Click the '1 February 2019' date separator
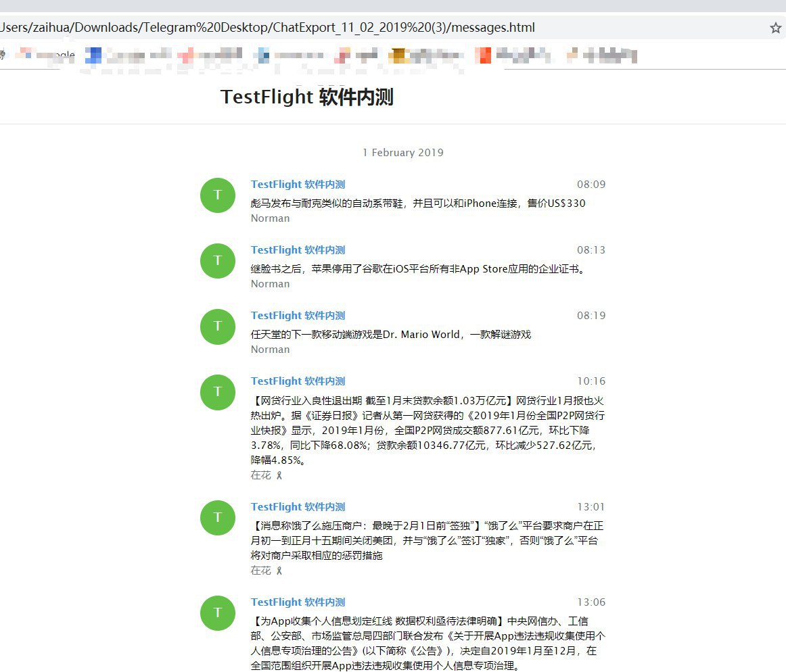 [403, 152]
